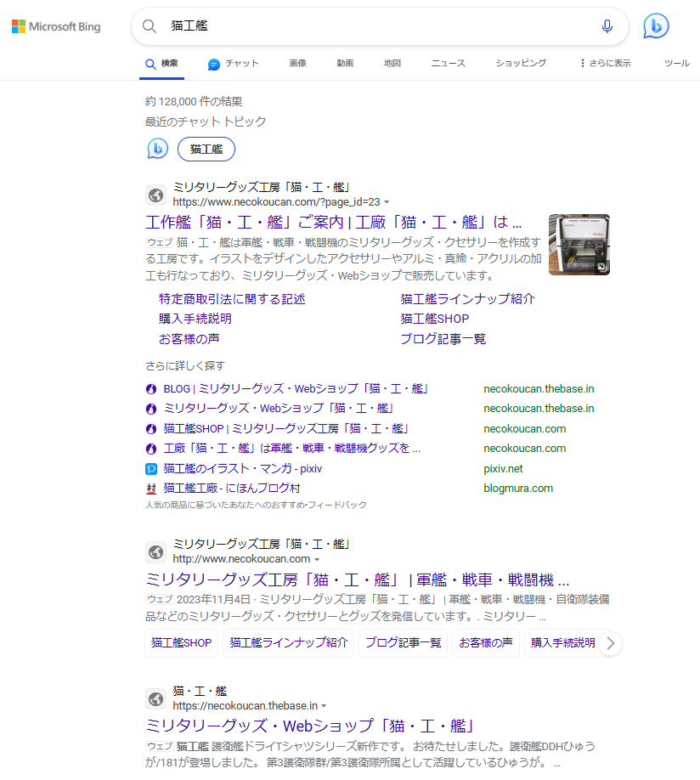Screen dimensions: 700x780
Task: Click globe favicon of http://www.necokoucan.com result
Action: [155, 551]
